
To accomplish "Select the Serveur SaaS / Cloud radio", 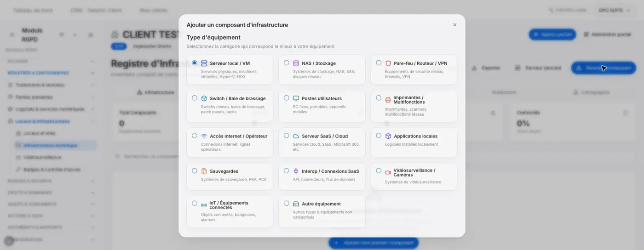I will [x=287, y=136].
